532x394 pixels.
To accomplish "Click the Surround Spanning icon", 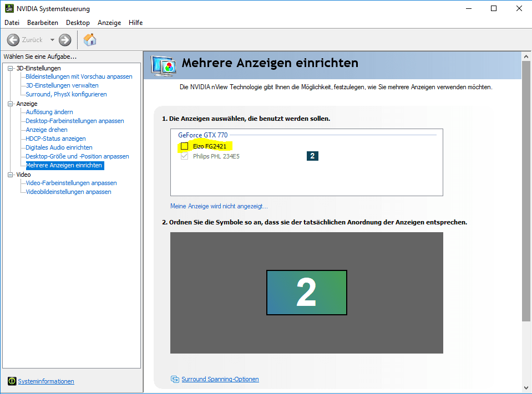I will click(175, 379).
